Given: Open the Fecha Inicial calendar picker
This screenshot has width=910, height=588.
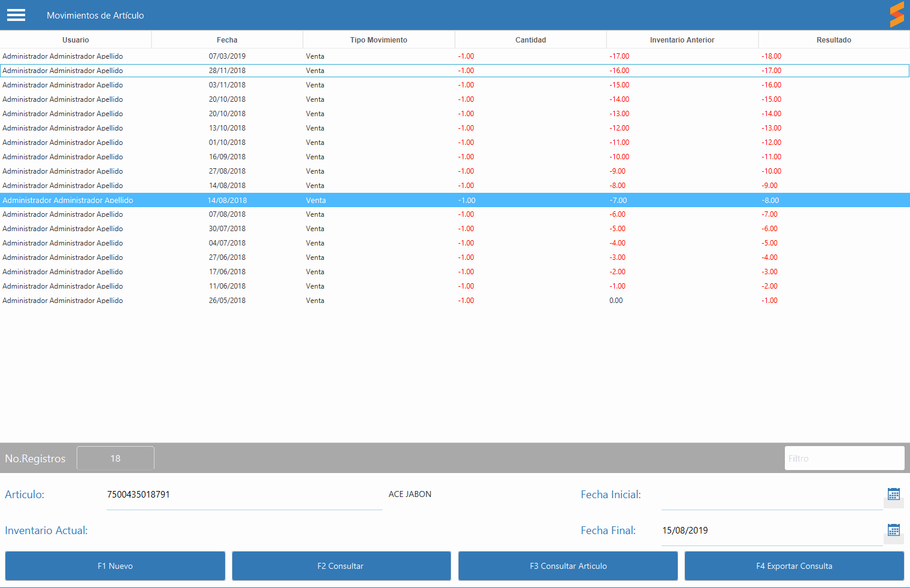Looking at the screenshot, I should pos(893,495).
